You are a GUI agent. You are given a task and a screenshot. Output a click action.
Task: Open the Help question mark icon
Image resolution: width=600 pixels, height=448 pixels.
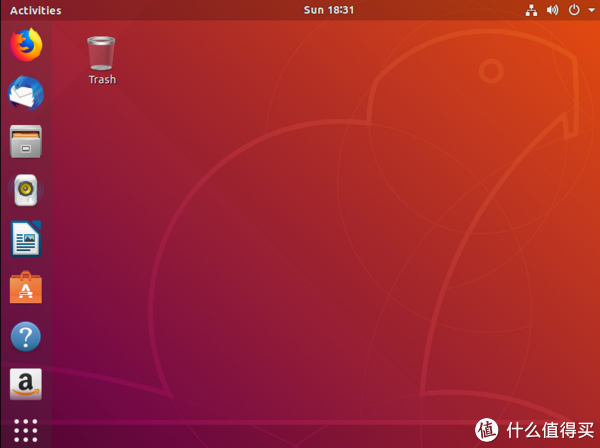point(26,337)
